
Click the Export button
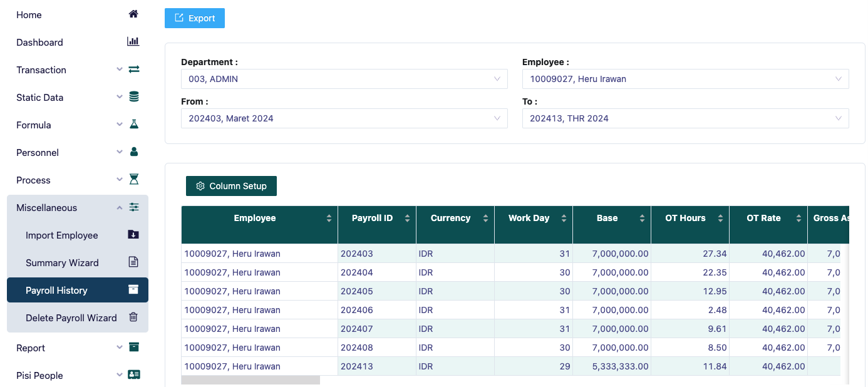click(x=194, y=18)
